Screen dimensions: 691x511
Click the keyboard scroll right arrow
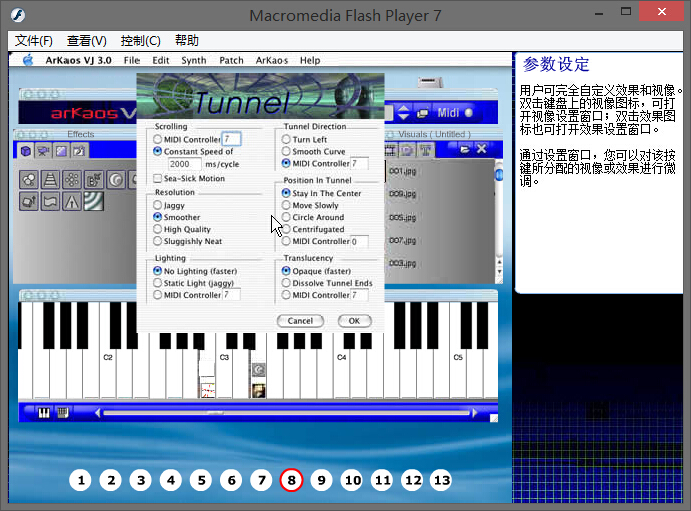point(475,413)
